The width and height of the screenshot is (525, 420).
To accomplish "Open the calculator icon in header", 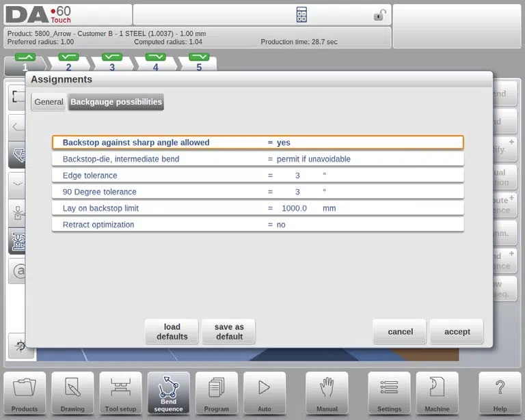I will pos(301,15).
